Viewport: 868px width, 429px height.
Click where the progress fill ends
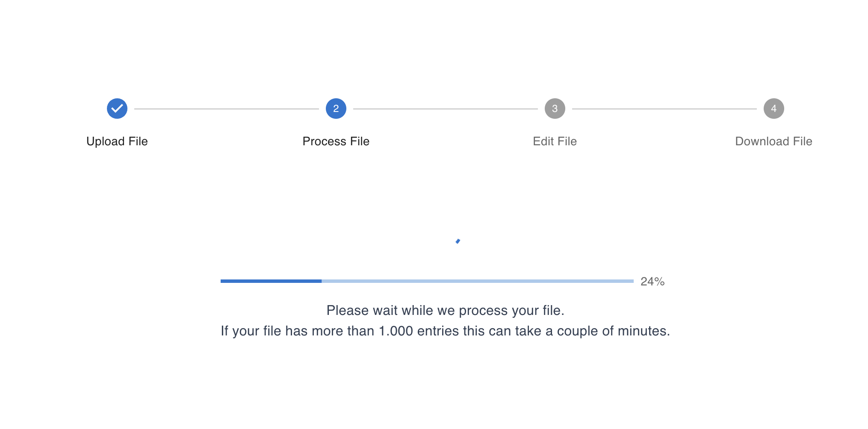point(322,281)
